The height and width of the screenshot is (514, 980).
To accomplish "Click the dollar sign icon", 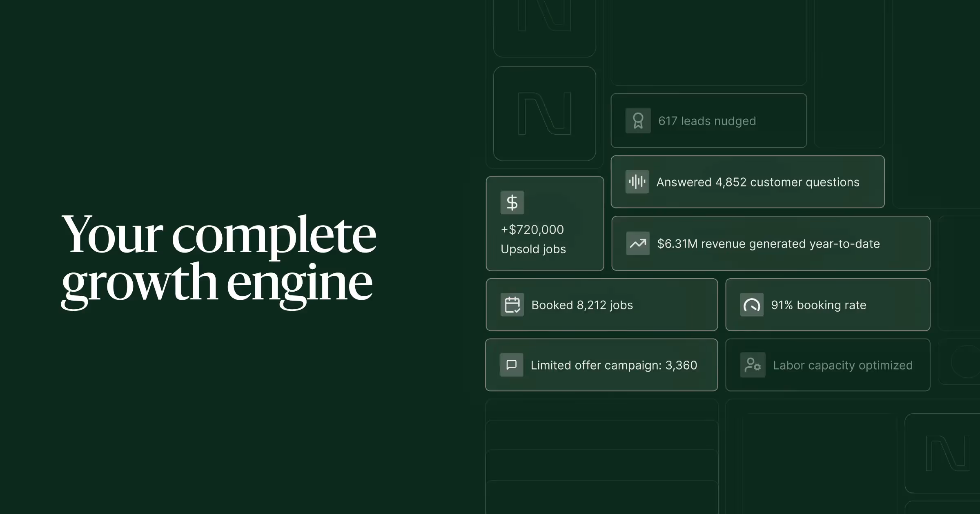I will click(x=512, y=202).
